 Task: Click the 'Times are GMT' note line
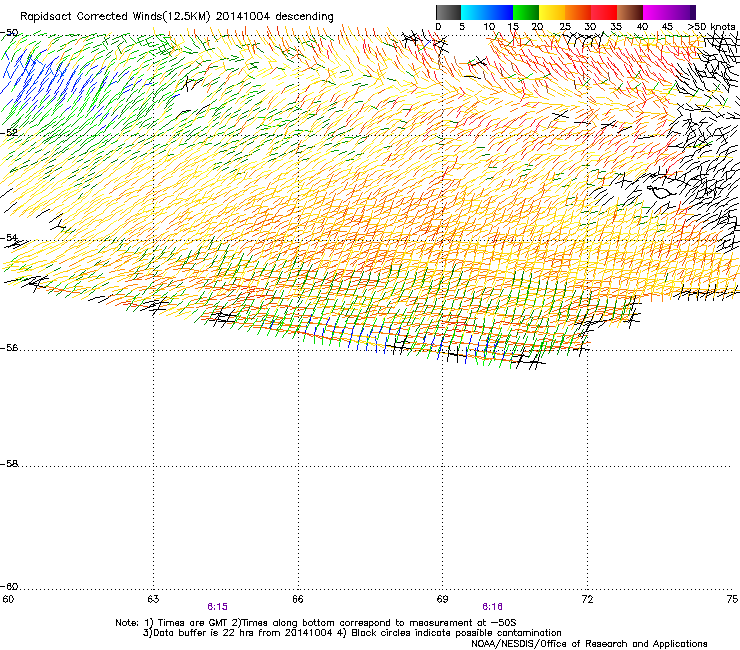[316, 623]
